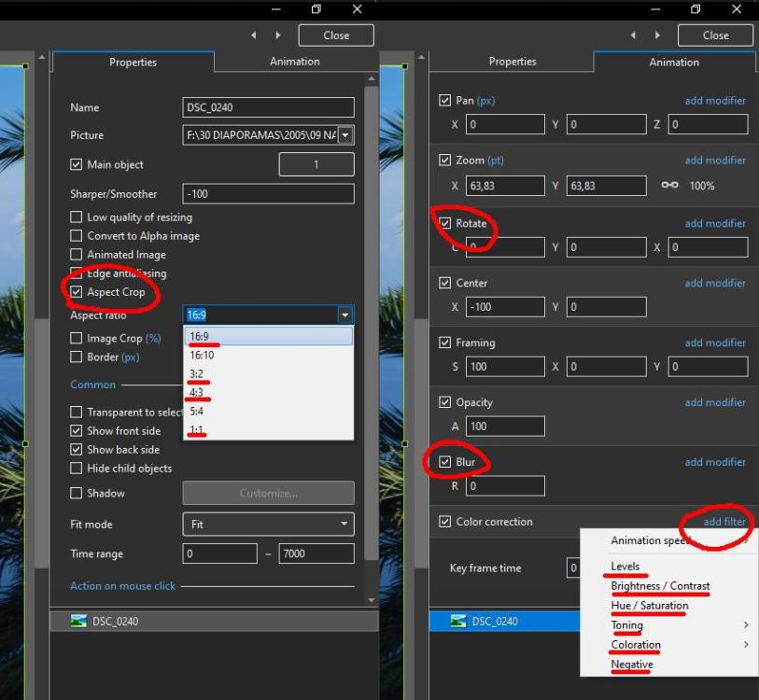This screenshot has height=700, width=759.
Task: Click the Sharper/Smoother value field
Action: [x=268, y=194]
